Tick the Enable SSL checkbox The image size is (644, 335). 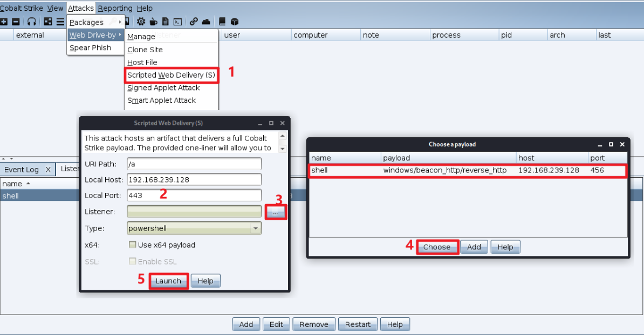tap(132, 261)
